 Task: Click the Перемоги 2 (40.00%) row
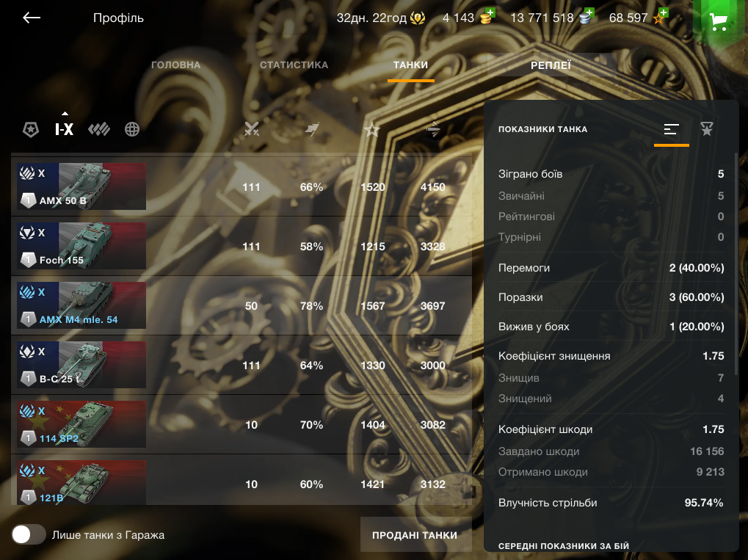tap(611, 268)
